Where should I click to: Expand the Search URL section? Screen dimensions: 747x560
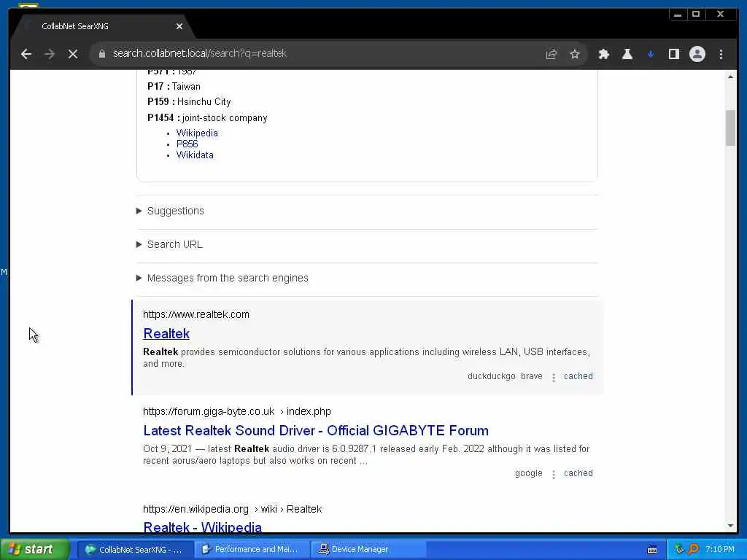[169, 244]
